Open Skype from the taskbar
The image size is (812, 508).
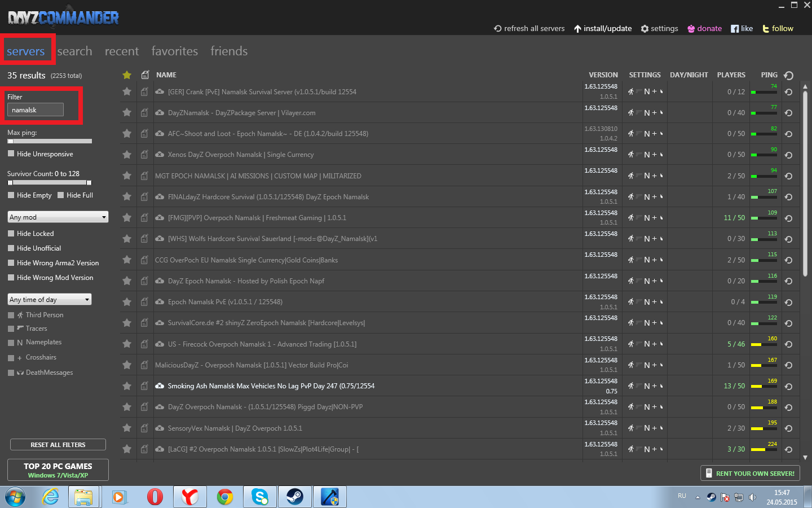point(260,497)
